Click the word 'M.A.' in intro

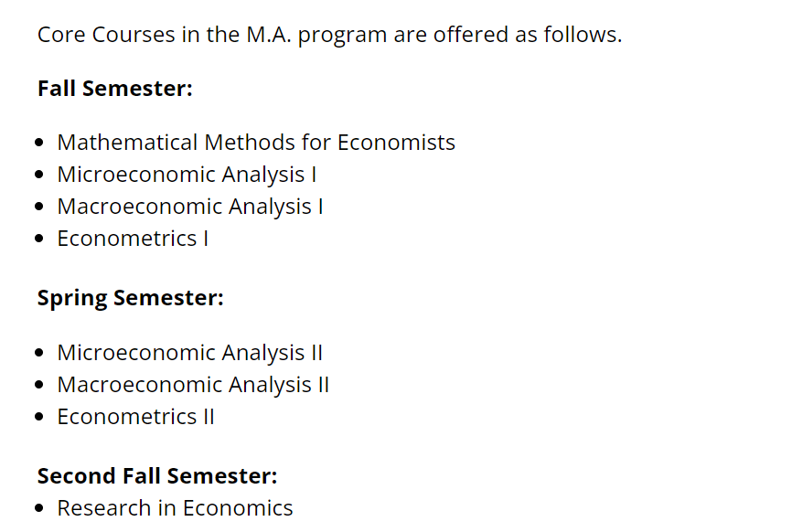[x=269, y=35]
